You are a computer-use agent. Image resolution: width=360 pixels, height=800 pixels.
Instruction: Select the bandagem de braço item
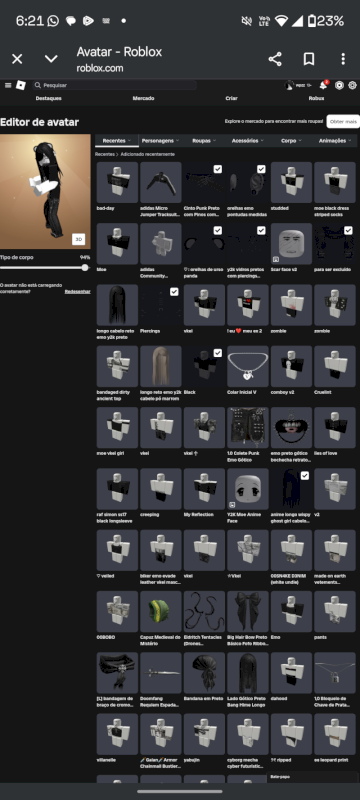pos(117,672)
